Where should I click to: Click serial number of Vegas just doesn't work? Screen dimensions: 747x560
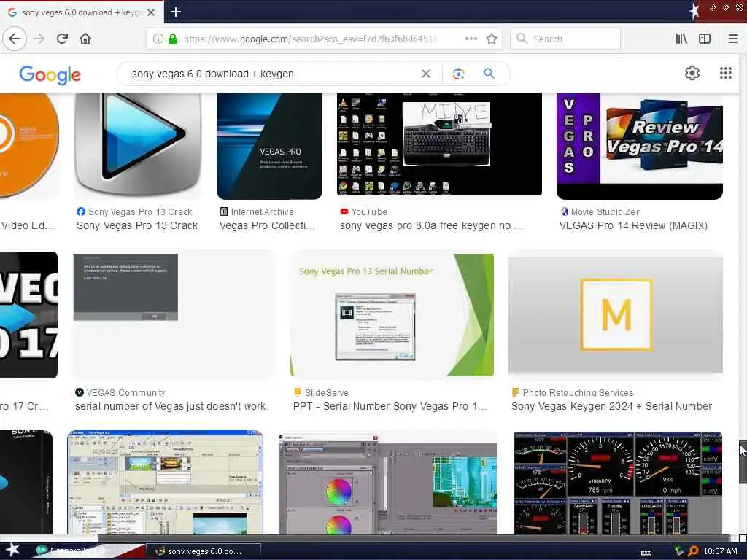[x=171, y=407]
